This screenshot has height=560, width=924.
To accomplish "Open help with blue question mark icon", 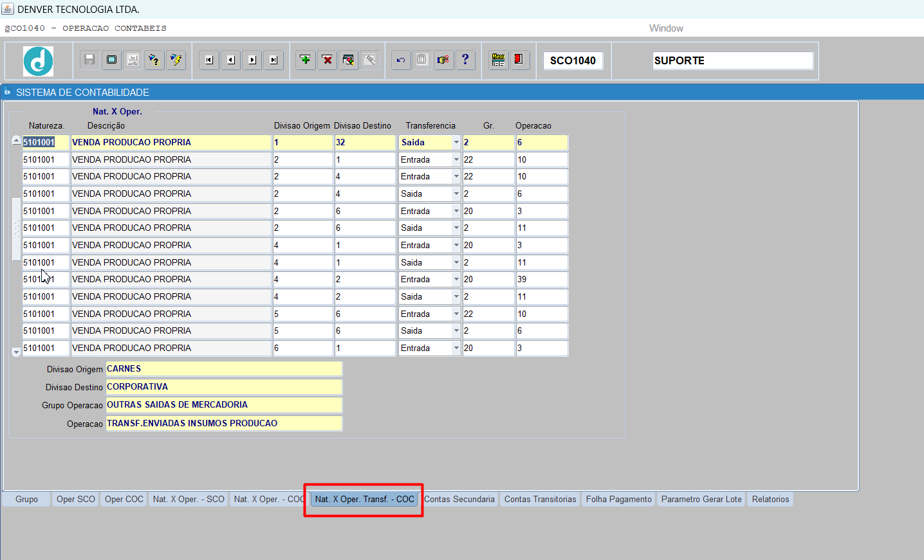I will pos(465,60).
